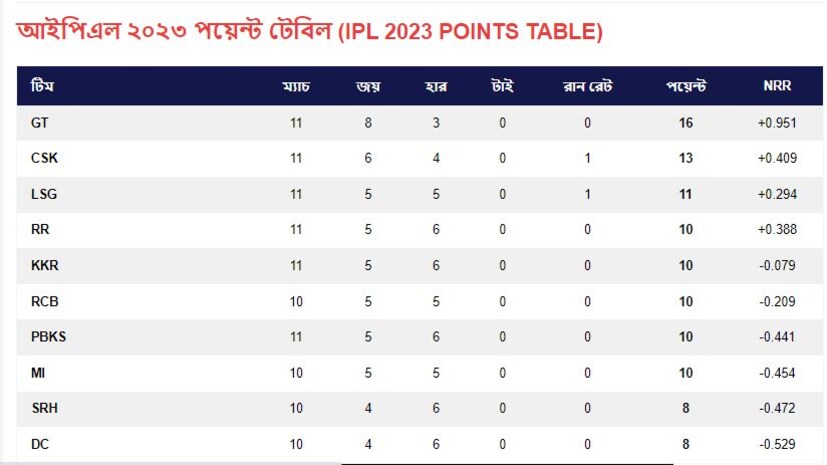
Task: Click the RR team name
Action: click(x=41, y=230)
